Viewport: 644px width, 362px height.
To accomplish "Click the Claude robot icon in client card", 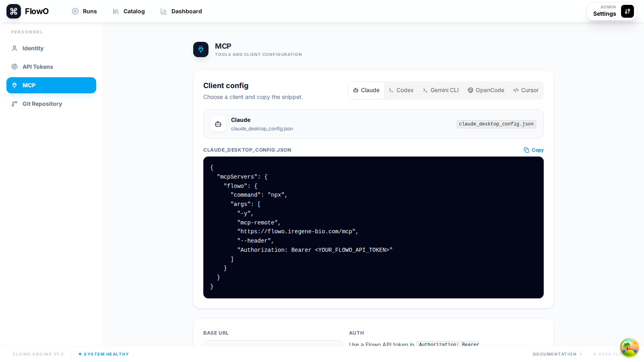I will [x=218, y=124].
